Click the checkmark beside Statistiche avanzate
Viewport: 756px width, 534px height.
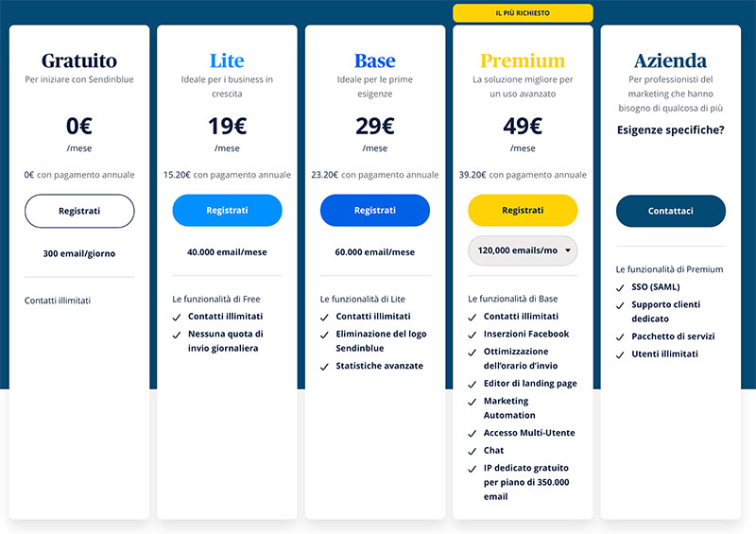click(325, 367)
